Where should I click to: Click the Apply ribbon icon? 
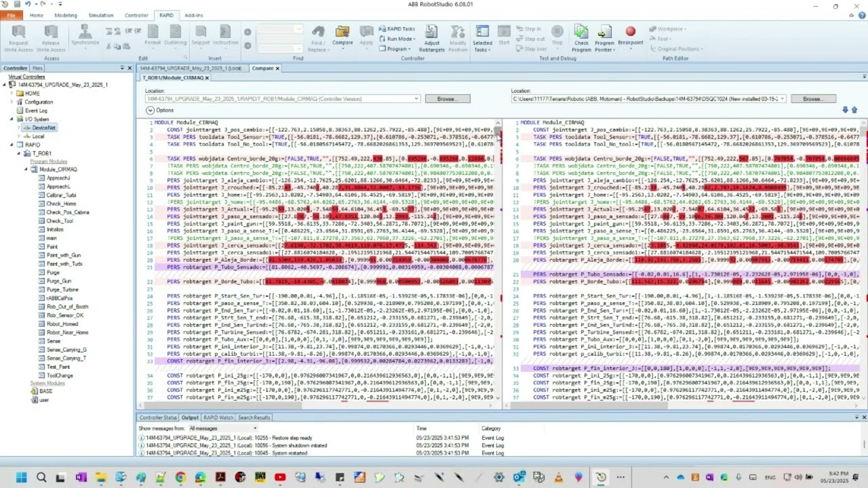click(366, 31)
